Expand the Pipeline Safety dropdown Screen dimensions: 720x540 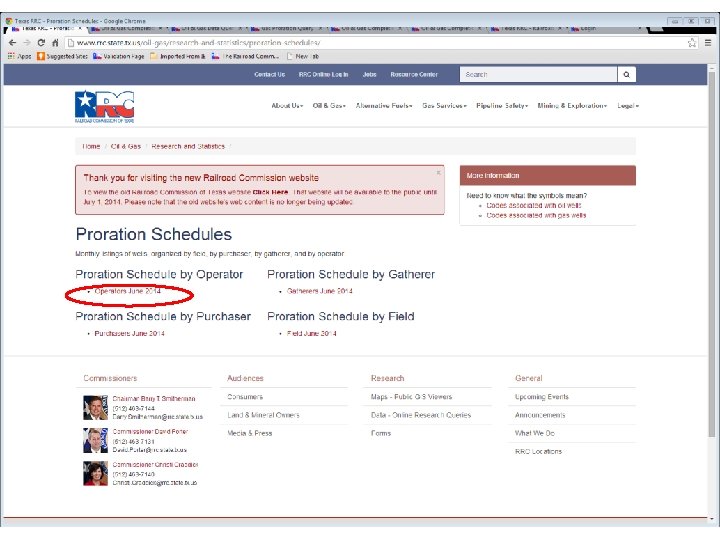click(502, 106)
